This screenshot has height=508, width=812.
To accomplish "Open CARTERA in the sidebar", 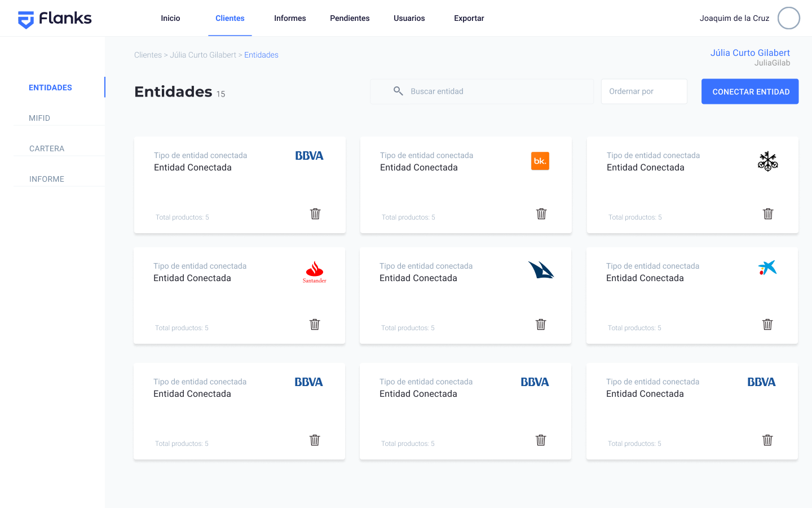I will click(x=47, y=148).
